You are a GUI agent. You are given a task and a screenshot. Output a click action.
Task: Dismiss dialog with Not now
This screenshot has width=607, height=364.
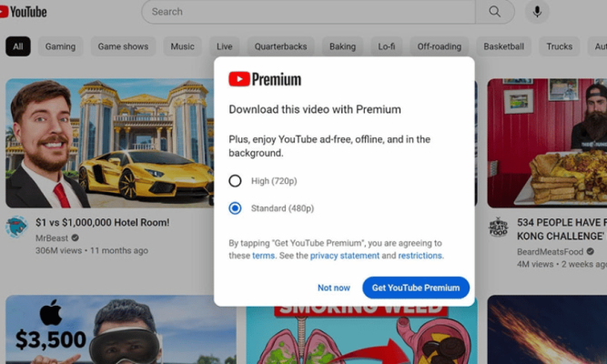333,288
